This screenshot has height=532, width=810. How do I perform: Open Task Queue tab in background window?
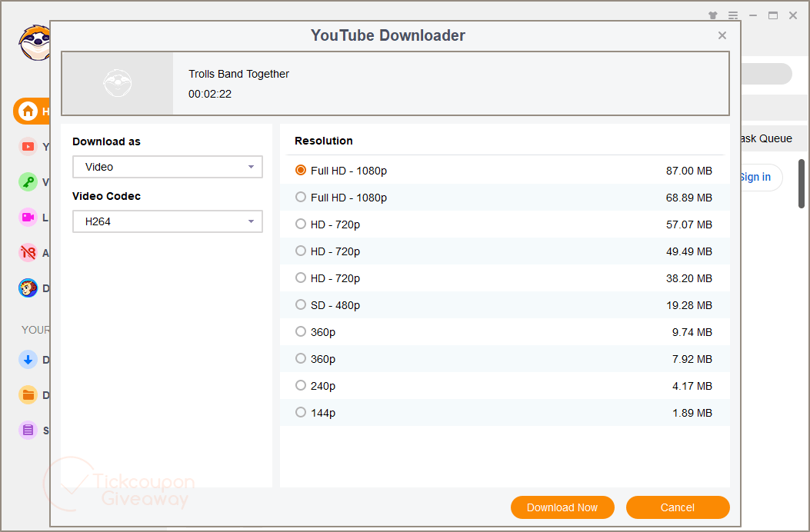[766, 138]
